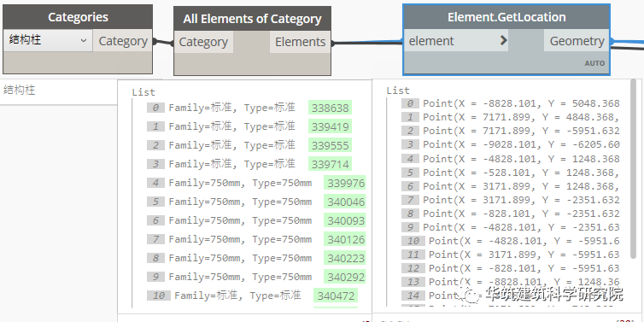Click the location preview vertical scrollbar
This screenshot has height=322, width=644.
pyautogui.click(x=633, y=169)
